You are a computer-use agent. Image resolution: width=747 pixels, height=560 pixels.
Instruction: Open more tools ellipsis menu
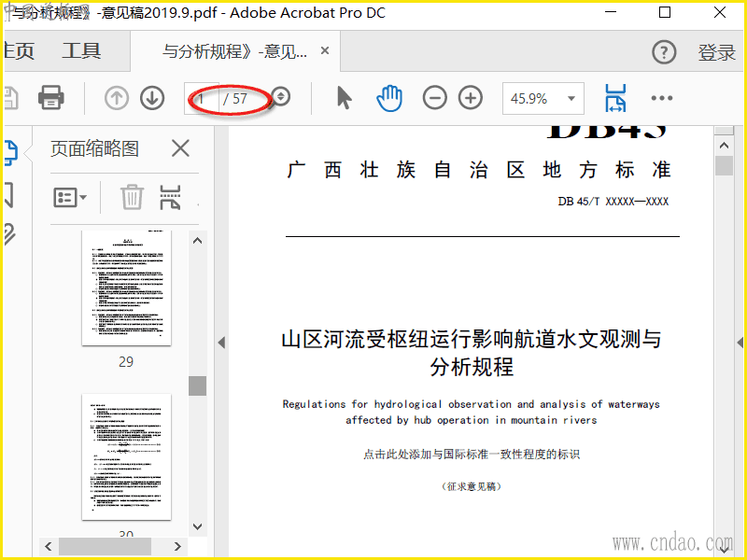[662, 98]
